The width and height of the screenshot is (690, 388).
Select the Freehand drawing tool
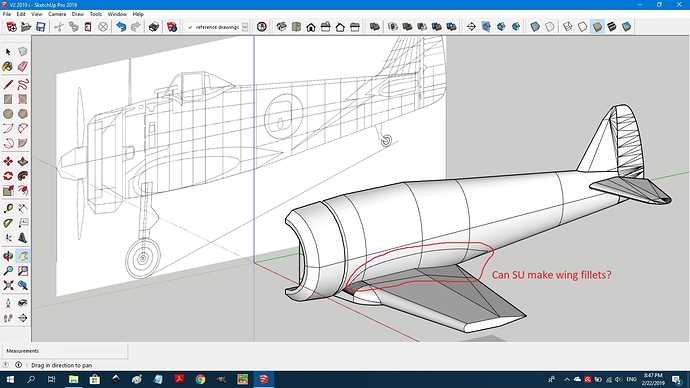[x=22, y=84]
